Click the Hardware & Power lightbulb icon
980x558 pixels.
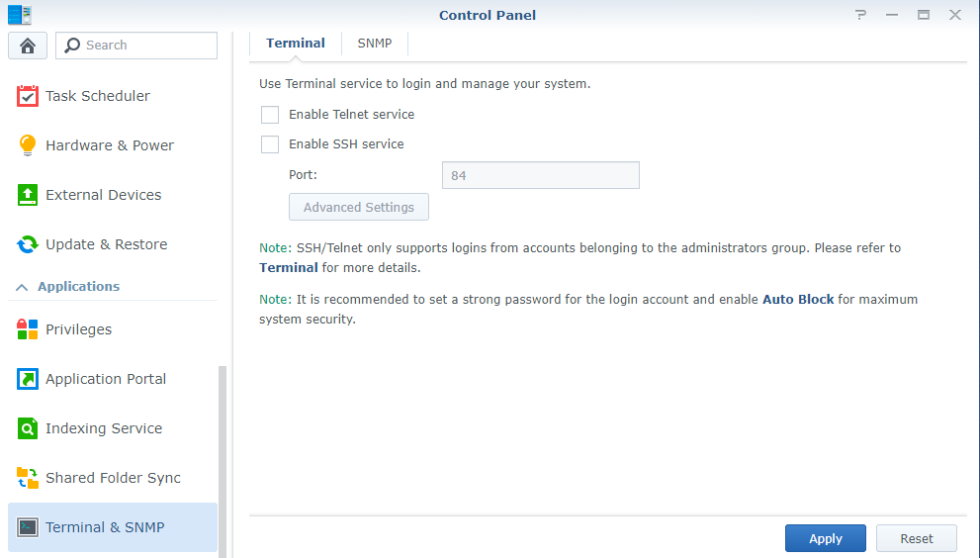(x=28, y=145)
